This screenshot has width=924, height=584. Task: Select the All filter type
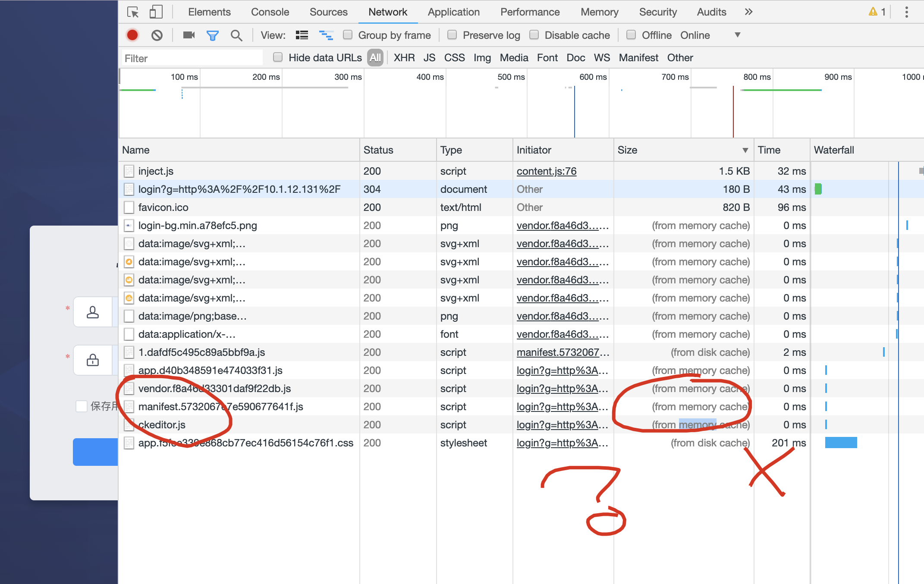[375, 58]
